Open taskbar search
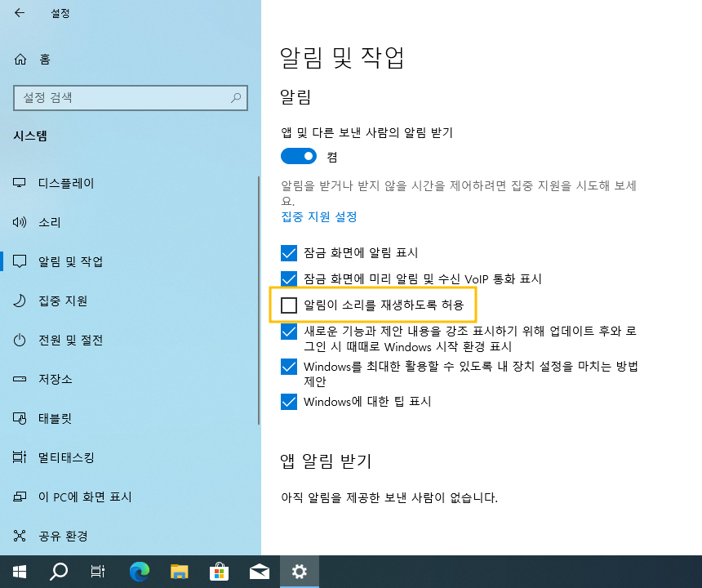 pyautogui.click(x=59, y=572)
